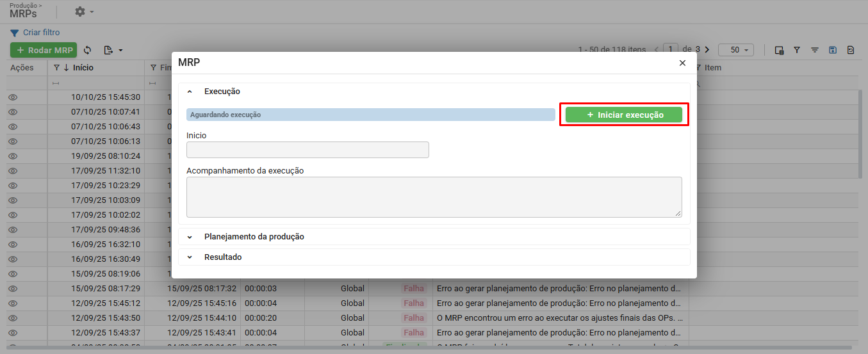Click the Item column search magnifier
The height and width of the screenshot is (354, 868).
(698, 83)
